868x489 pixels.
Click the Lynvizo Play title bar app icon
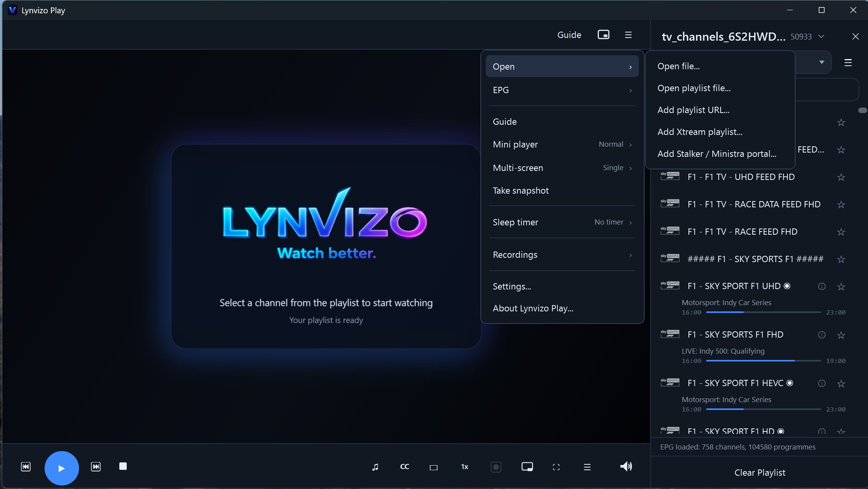click(x=13, y=10)
